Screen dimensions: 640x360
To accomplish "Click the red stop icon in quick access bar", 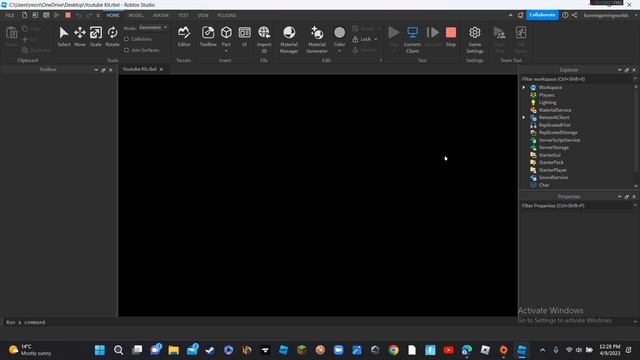I will pyautogui.click(x=68, y=15).
